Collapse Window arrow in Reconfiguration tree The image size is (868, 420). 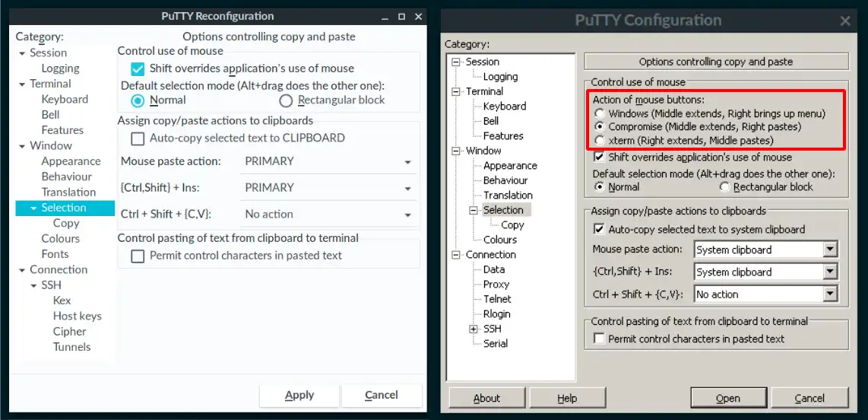coord(22,147)
